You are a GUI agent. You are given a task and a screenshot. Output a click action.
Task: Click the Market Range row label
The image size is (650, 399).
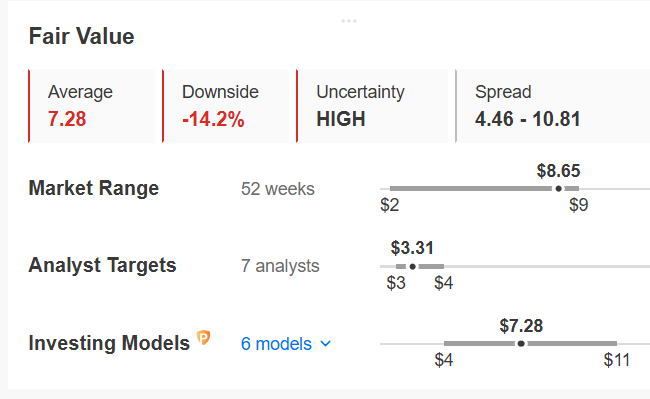[x=94, y=188]
